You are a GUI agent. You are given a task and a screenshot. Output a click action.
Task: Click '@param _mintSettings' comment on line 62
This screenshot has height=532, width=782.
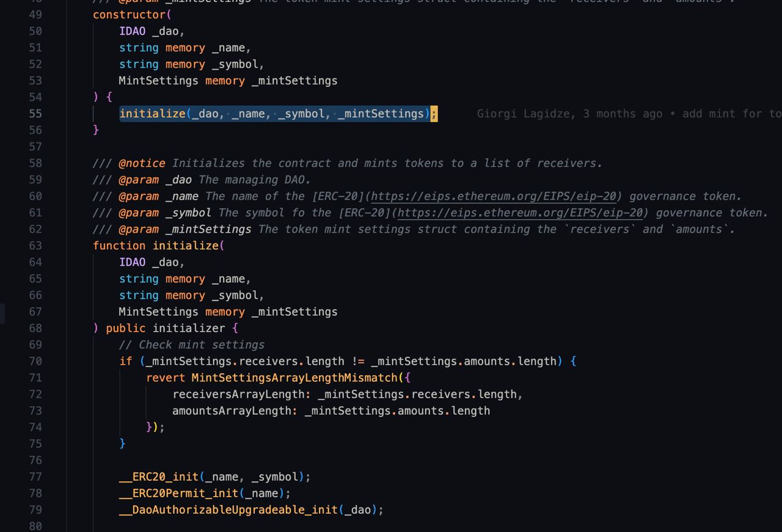pyautogui.click(x=185, y=229)
